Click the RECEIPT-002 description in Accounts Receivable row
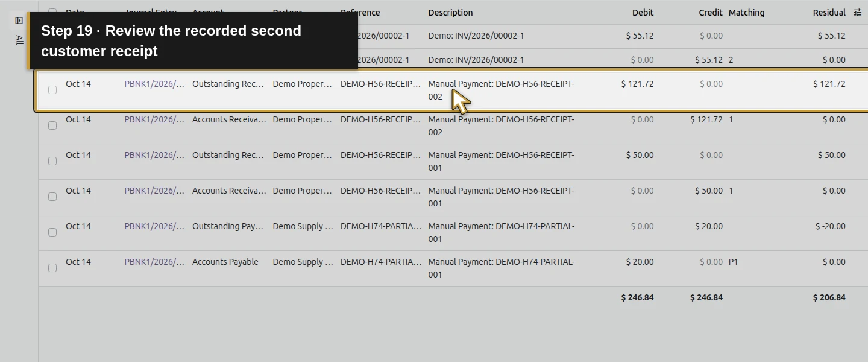Viewport: 868px width, 362px height. 501,125
